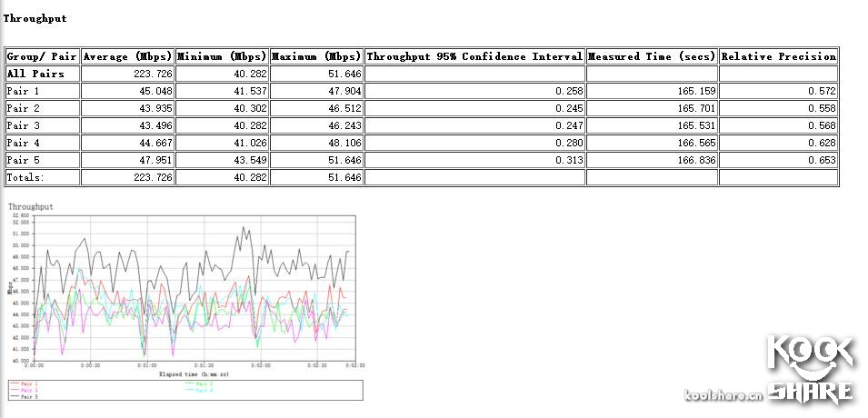Select average value 44.667 for Pair 4

[x=155, y=143]
